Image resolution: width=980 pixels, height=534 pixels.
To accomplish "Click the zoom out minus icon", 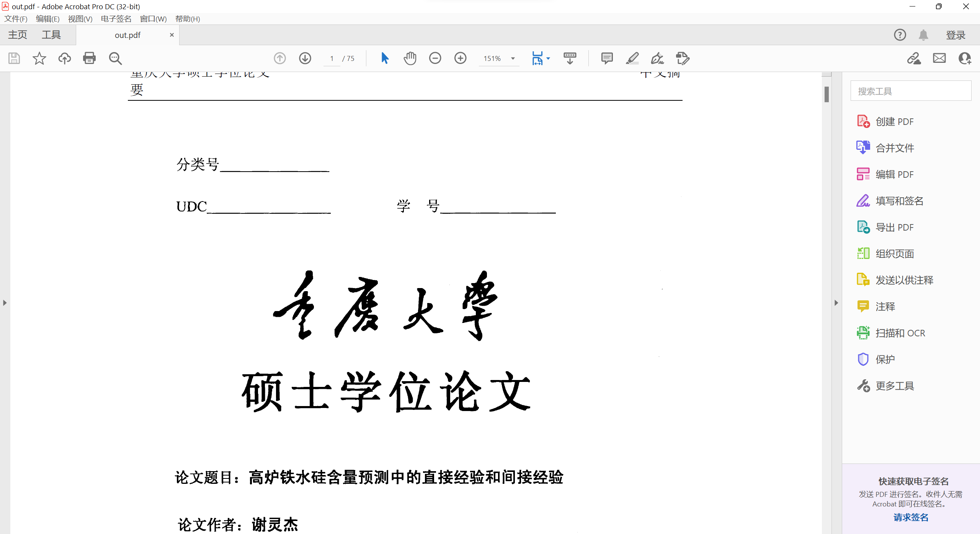I will click(x=435, y=58).
